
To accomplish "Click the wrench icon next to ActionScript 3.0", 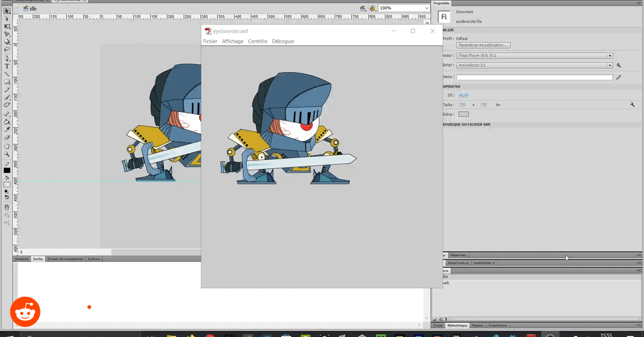I will [619, 65].
